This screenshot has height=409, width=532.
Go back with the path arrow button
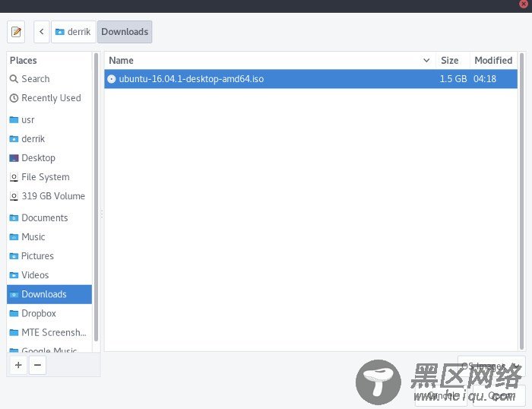[42, 32]
